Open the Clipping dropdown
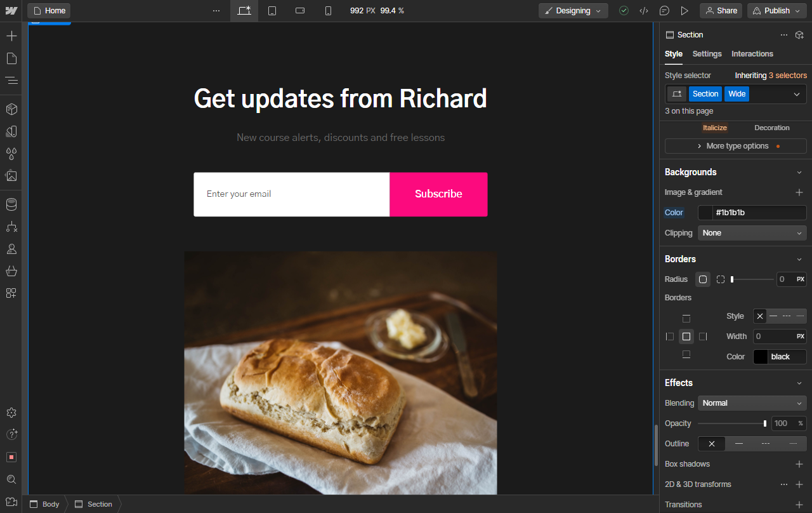Screen dimensions: 812x513 coord(752,233)
